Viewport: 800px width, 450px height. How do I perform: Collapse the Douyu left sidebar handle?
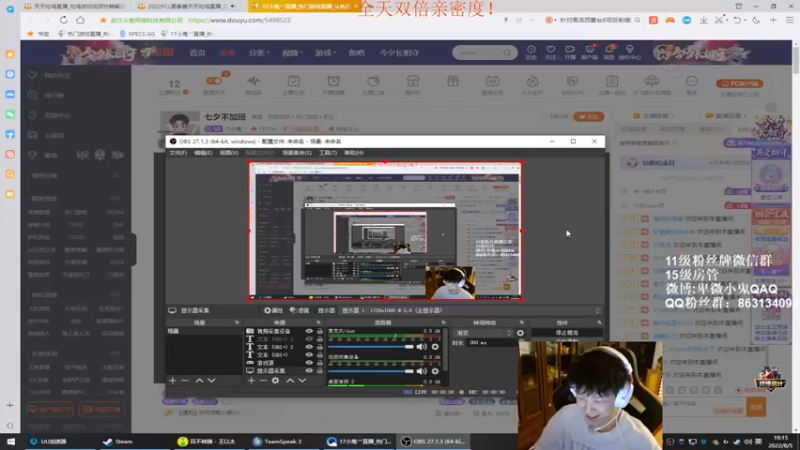pyautogui.click(x=134, y=249)
